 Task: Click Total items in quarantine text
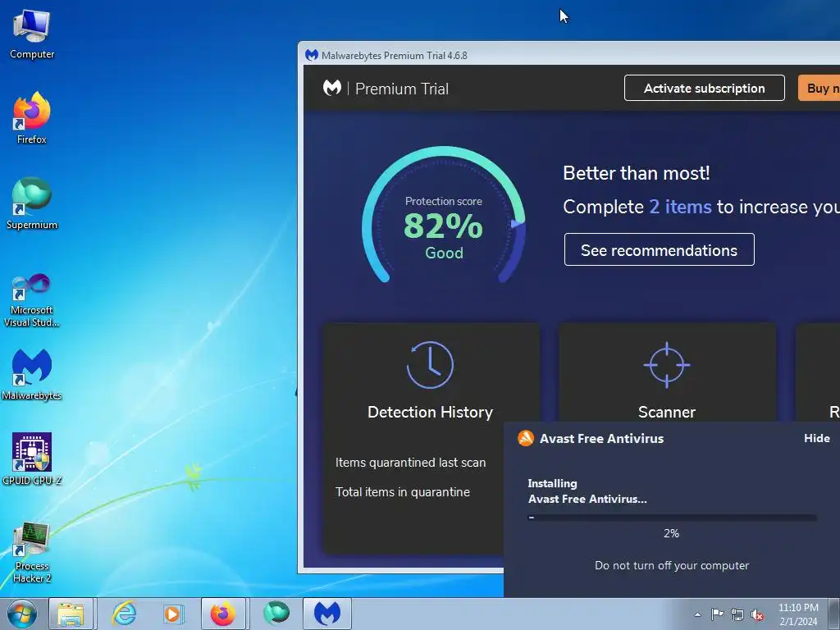402,492
